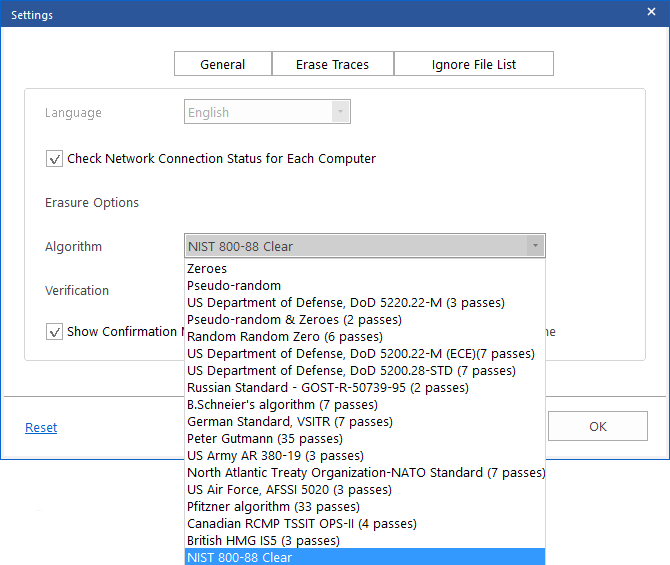Open the Language dropdown showing English
The width and height of the screenshot is (670, 565).
click(267, 112)
